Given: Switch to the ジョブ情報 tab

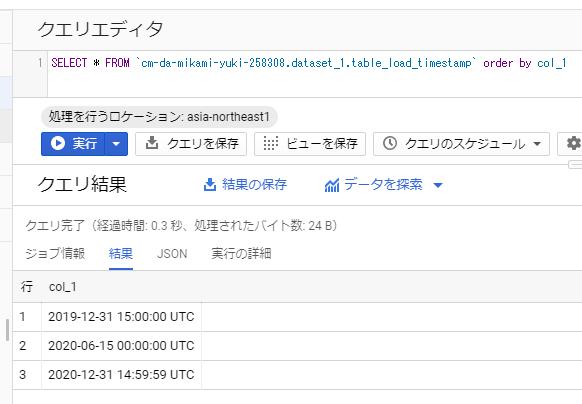Looking at the screenshot, I should coord(55,254).
